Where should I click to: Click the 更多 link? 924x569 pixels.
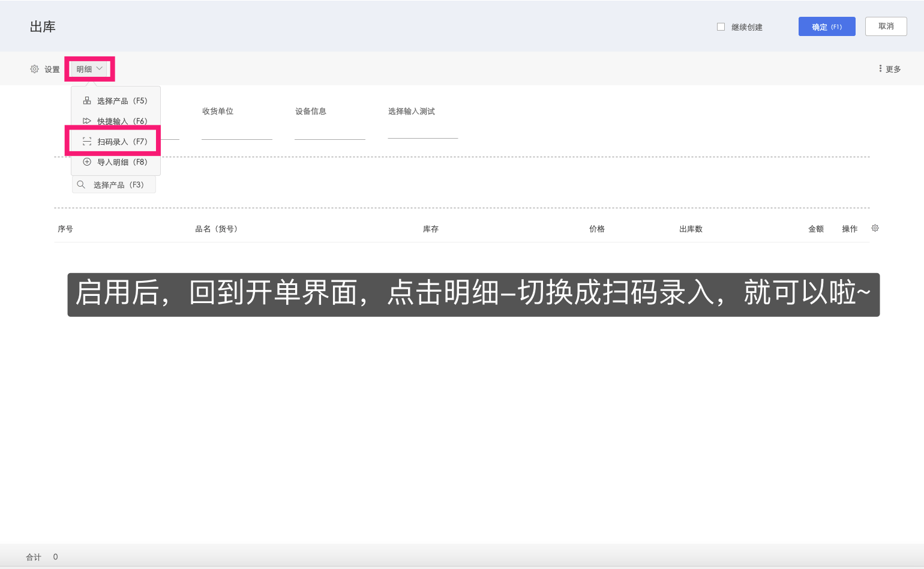[x=892, y=68]
